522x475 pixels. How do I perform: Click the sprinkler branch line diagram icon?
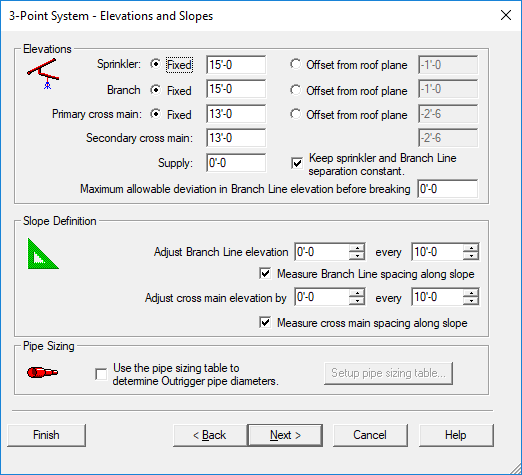[x=43, y=74]
